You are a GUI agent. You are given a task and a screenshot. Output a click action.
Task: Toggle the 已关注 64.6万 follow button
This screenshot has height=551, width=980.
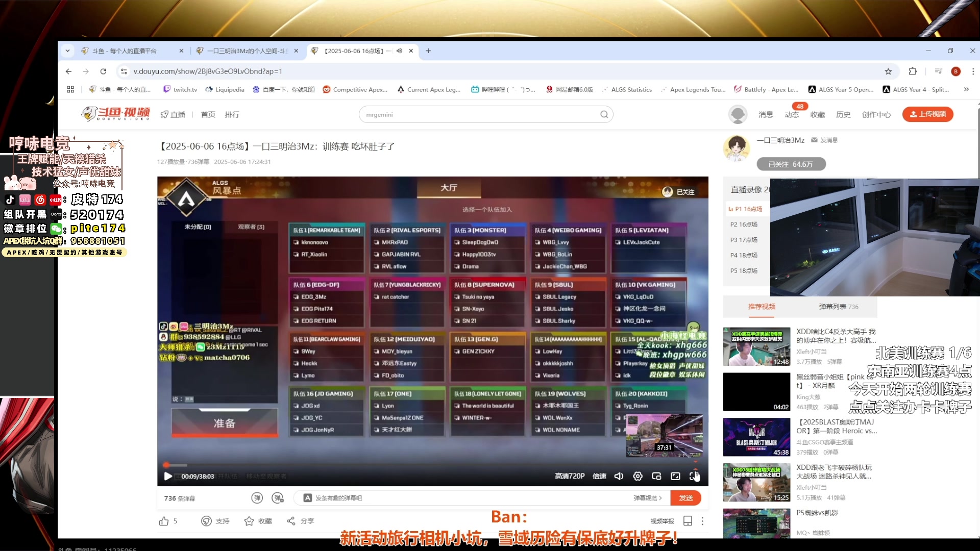click(791, 164)
